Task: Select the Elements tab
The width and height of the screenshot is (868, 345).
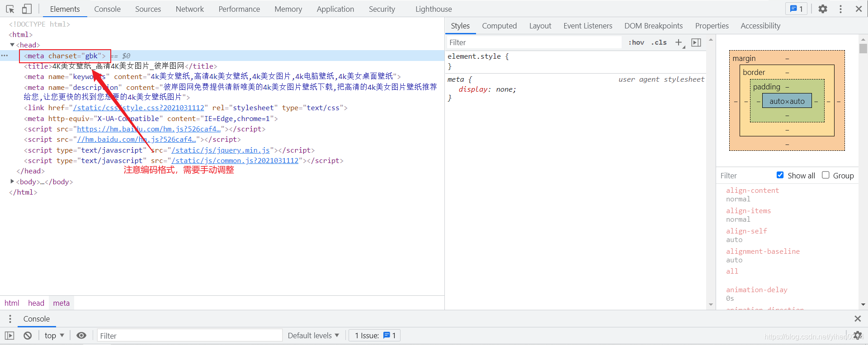Action: (x=65, y=9)
